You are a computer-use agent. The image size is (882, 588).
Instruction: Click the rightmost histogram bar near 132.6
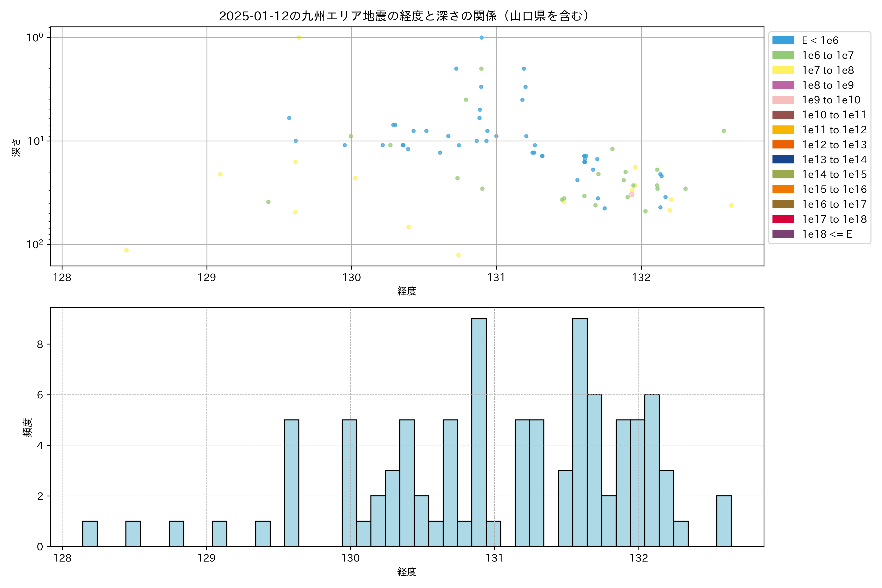[724, 521]
